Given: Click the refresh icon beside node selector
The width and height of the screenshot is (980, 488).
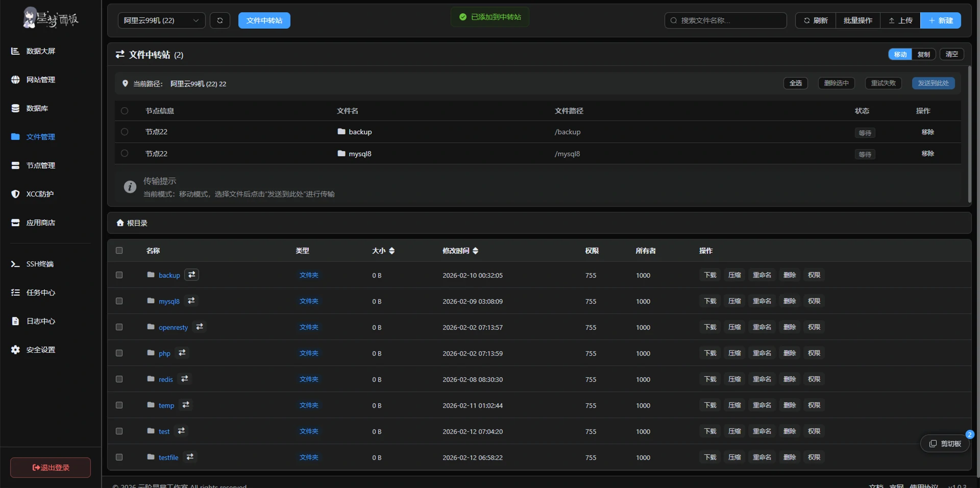Looking at the screenshot, I should point(220,20).
